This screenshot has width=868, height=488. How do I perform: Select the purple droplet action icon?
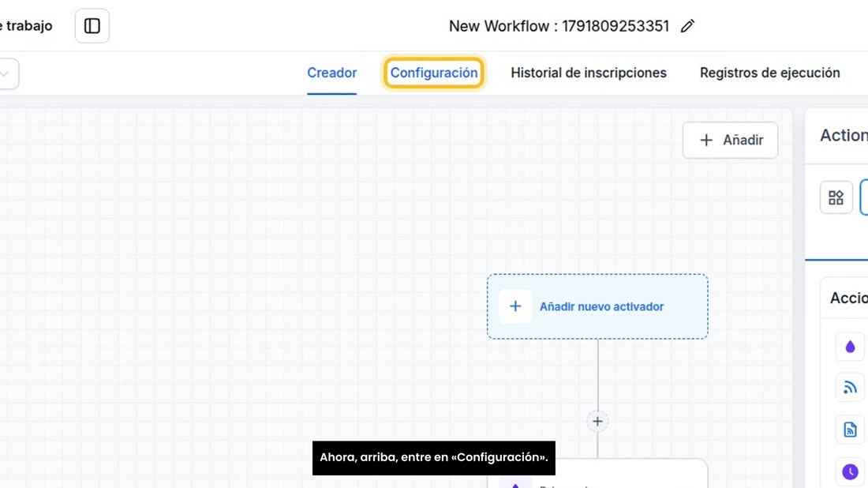pos(850,347)
